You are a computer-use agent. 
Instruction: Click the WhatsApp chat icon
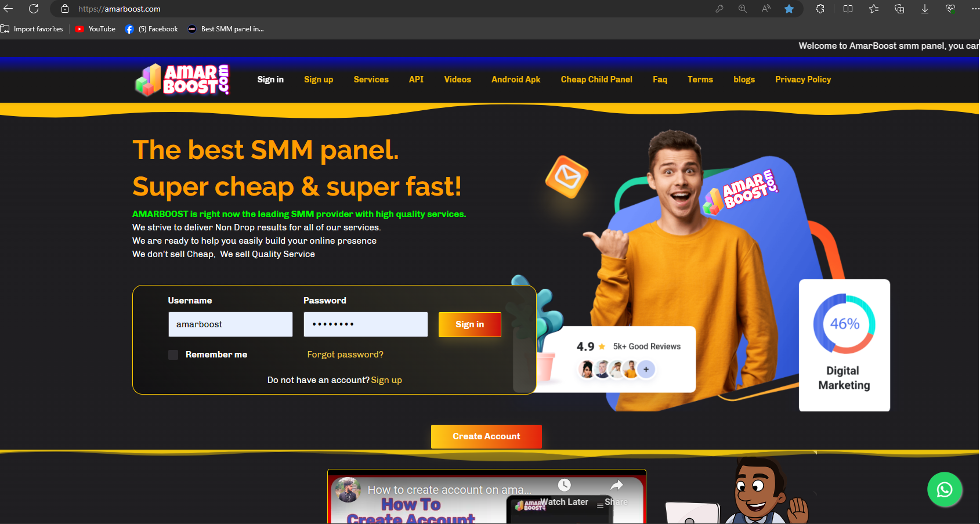pyautogui.click(x=944, y=490)
